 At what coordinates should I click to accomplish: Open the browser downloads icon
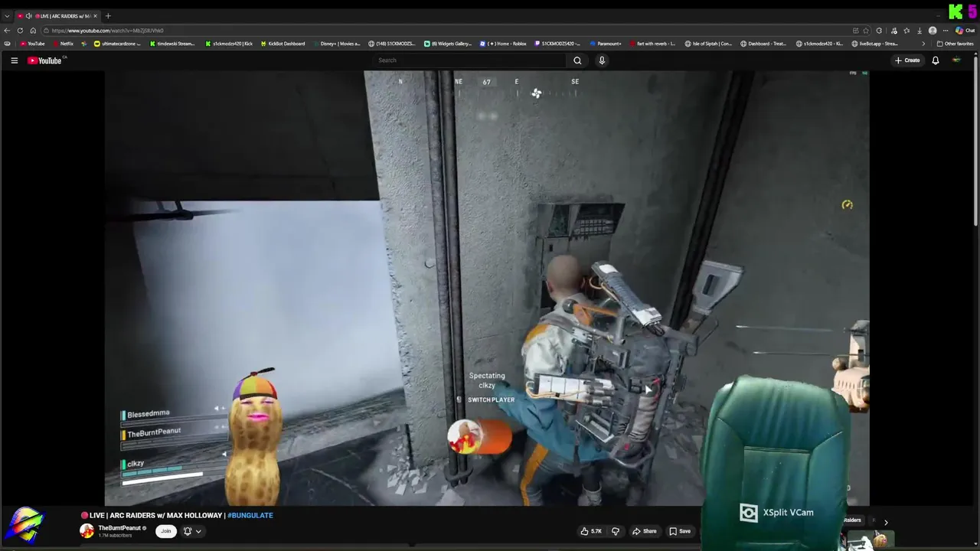pos(920,31)
